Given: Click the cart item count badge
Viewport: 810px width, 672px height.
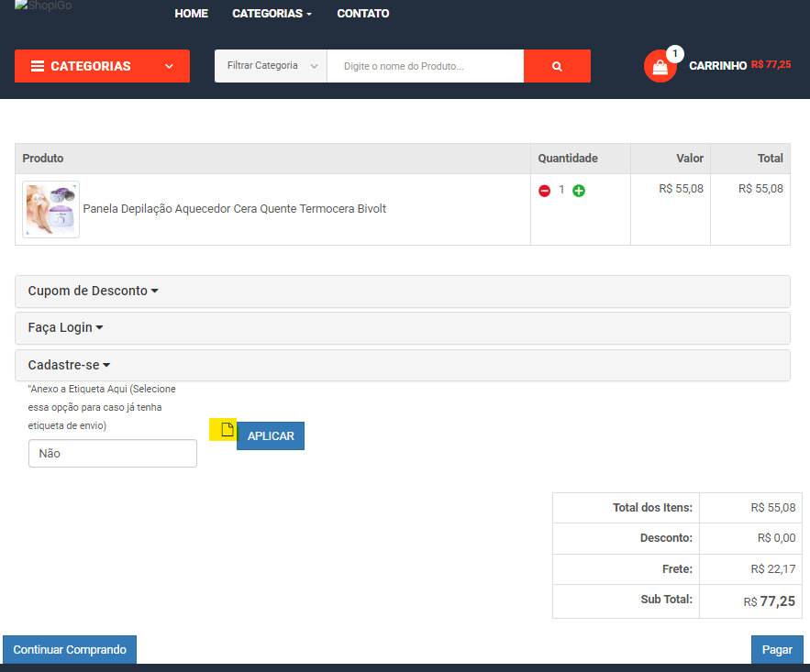Looking at the screenshot, I should (x=675, y=54).
